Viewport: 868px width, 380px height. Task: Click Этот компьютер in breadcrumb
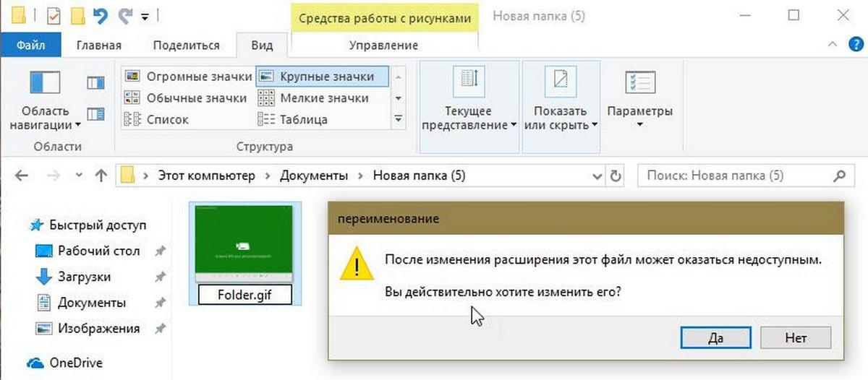[x=205, y=176]
